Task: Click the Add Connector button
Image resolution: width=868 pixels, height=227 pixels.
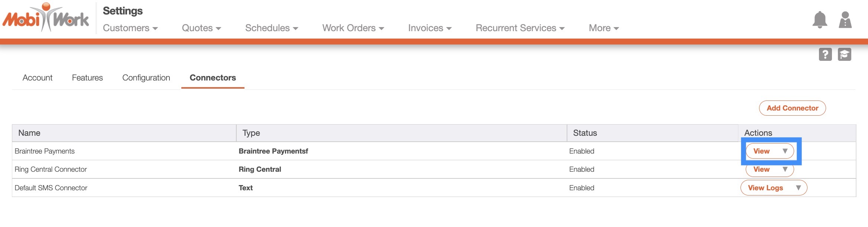Action: point(792,108)
